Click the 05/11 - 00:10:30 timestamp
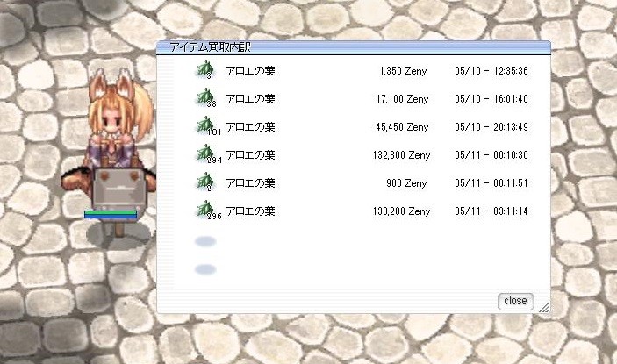 (x=491, y=155)
